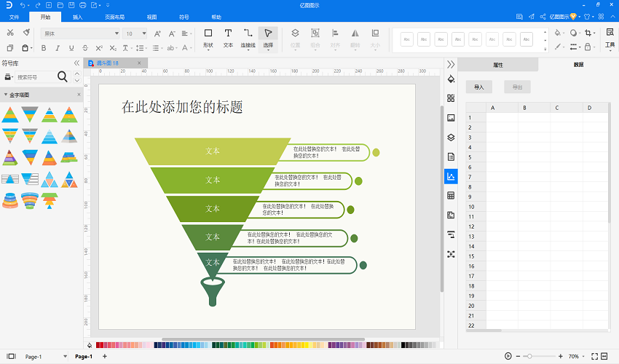
Task: Close the 金字塔图 category
Action: [x=79, y=95]
